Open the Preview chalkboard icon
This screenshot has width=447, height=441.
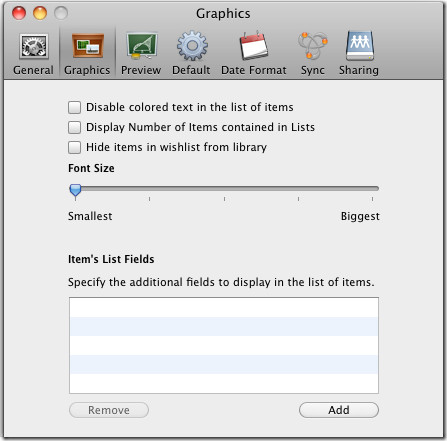coord(141,46)
